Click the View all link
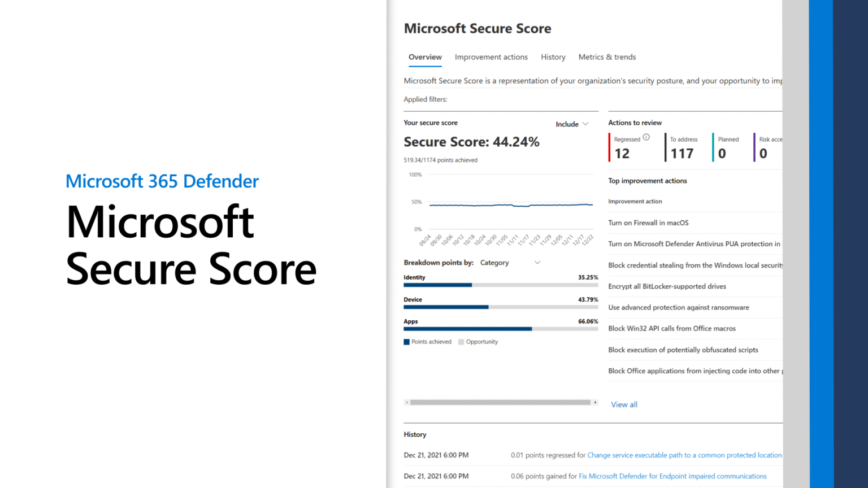The height and width of the screenshot is (488, 868). point(624,404)
